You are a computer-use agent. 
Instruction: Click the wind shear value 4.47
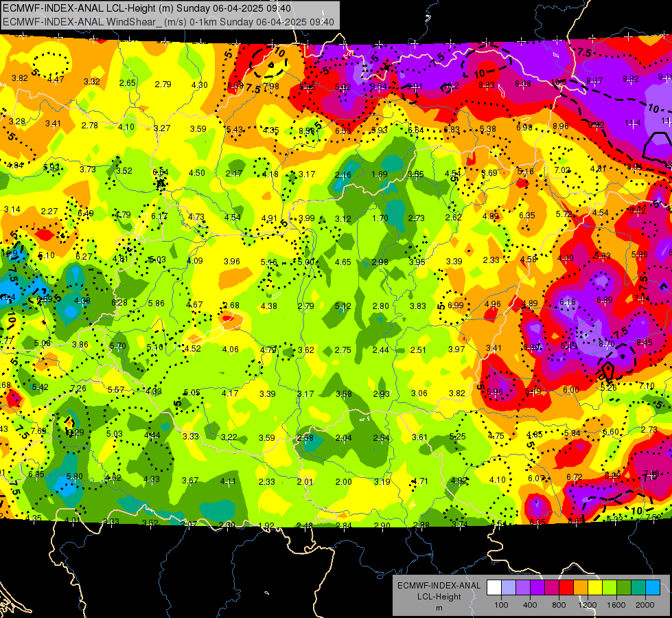(56, 80)
